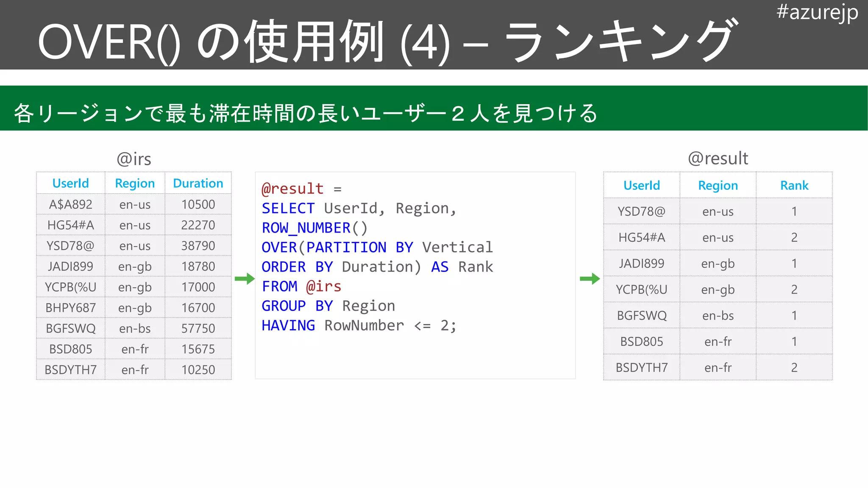Select the duration value '10250'

[x=198, y=369]
